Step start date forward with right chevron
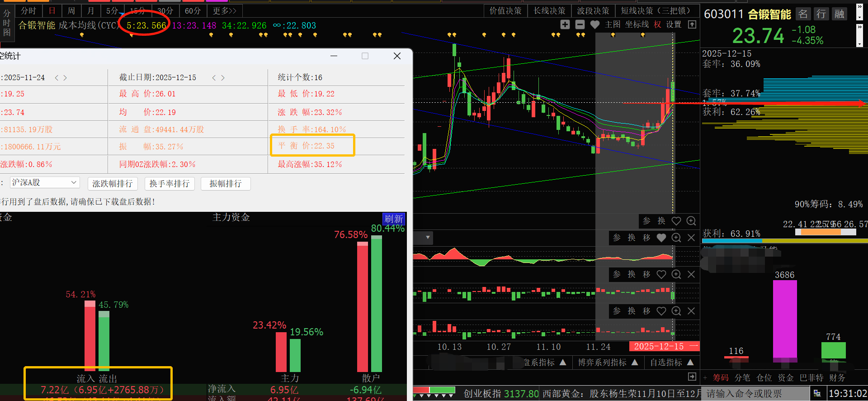Viewport: 868px width, 401px height. [x=65, y=78]
